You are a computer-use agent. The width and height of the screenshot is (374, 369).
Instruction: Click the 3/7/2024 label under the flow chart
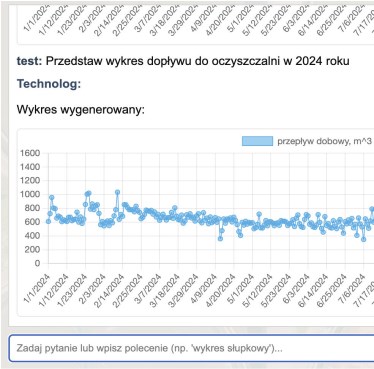(147, 288)
